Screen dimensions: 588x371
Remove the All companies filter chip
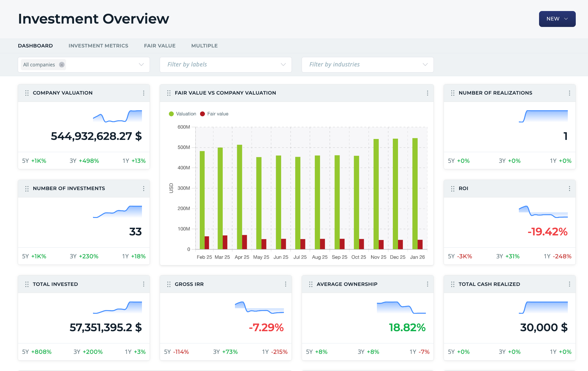pos(62,65)
